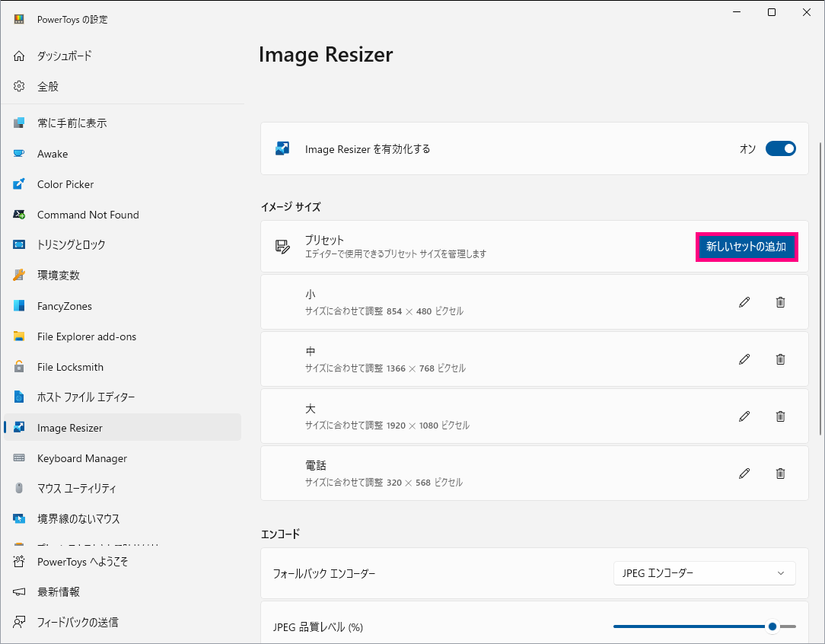This screenshot has width=825, height=644.
Task: Click the PowerToys へようこそ icon
Action: click(x=19, y=561)
